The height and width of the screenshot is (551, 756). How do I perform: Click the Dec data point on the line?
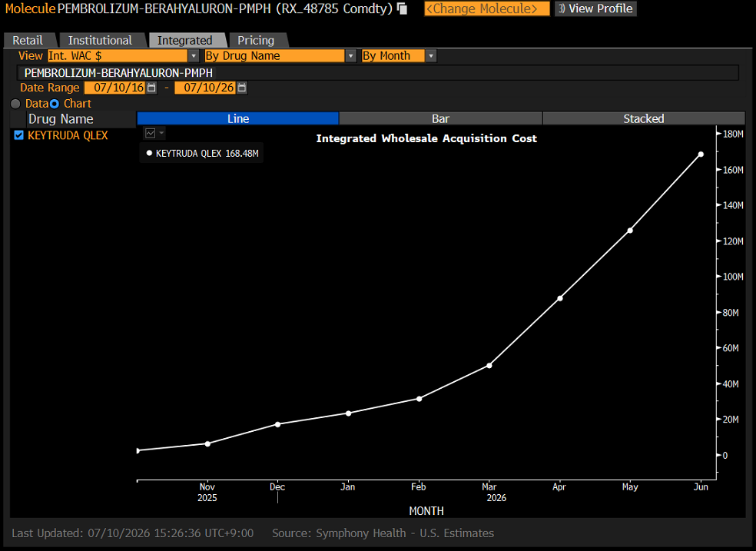point(277,424)
